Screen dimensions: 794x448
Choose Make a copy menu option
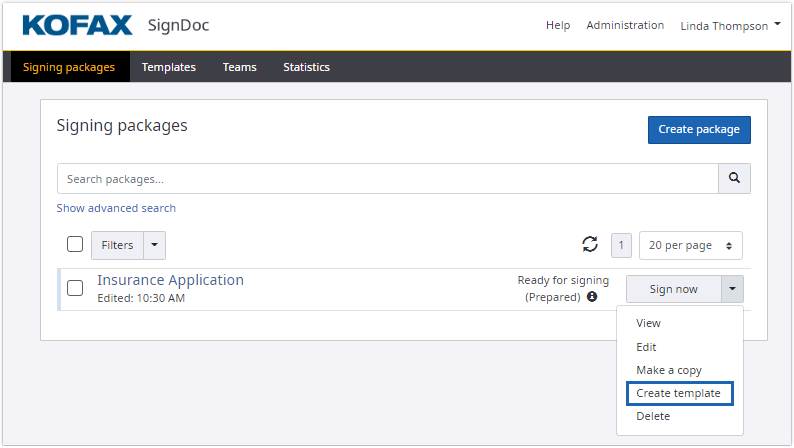(x=668, y=370)
